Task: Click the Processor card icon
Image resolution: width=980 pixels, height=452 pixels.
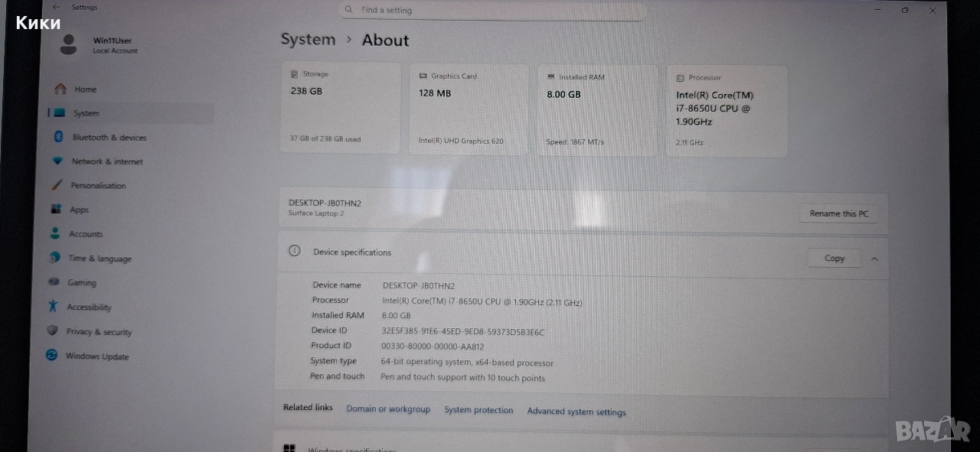Action: (x=680, y=78)
